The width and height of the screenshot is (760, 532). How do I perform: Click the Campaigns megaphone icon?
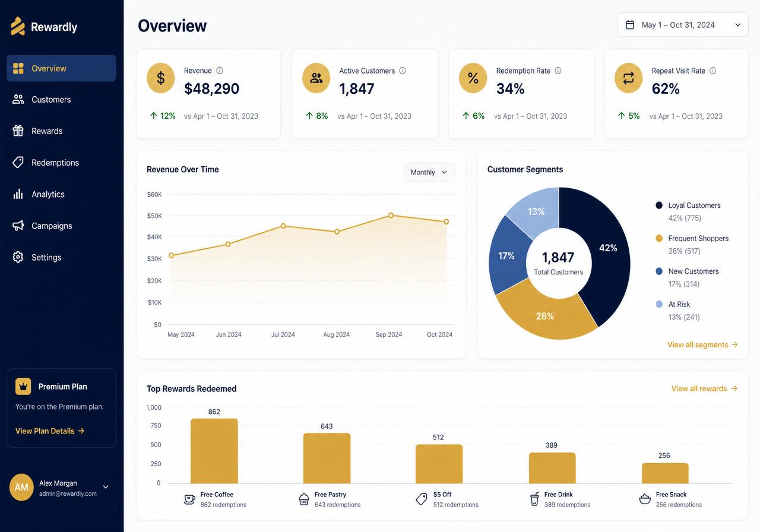click(x=18, y=226)
